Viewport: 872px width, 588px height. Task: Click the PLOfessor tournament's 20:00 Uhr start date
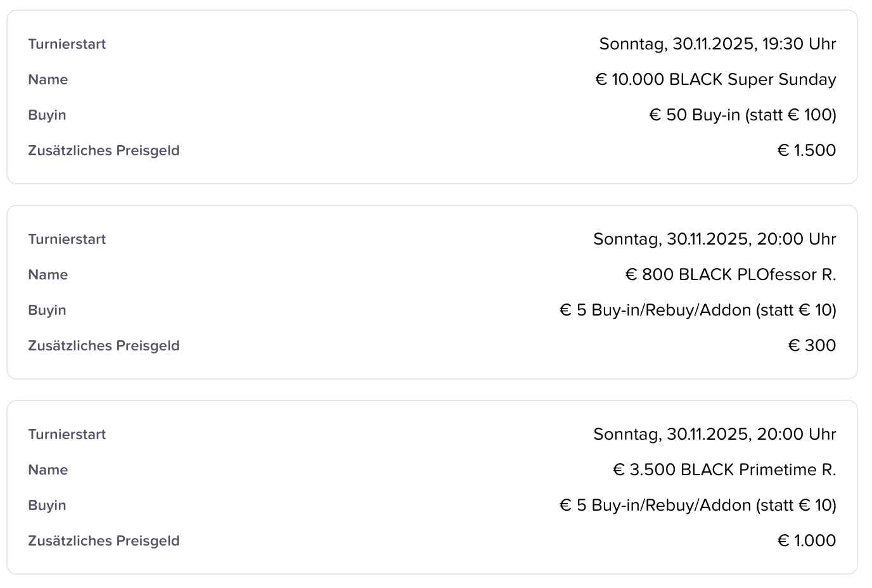[x=714, y=239]
